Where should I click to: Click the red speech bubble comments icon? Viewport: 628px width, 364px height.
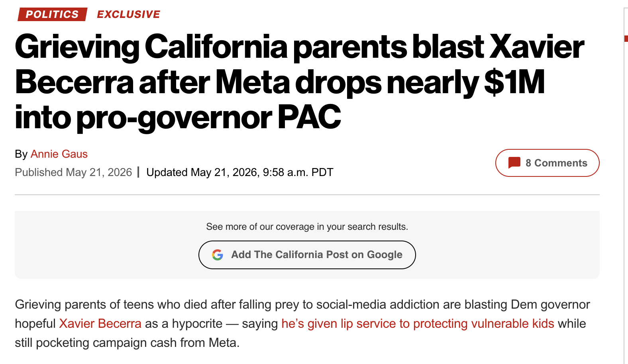click(x=514, y=163)
